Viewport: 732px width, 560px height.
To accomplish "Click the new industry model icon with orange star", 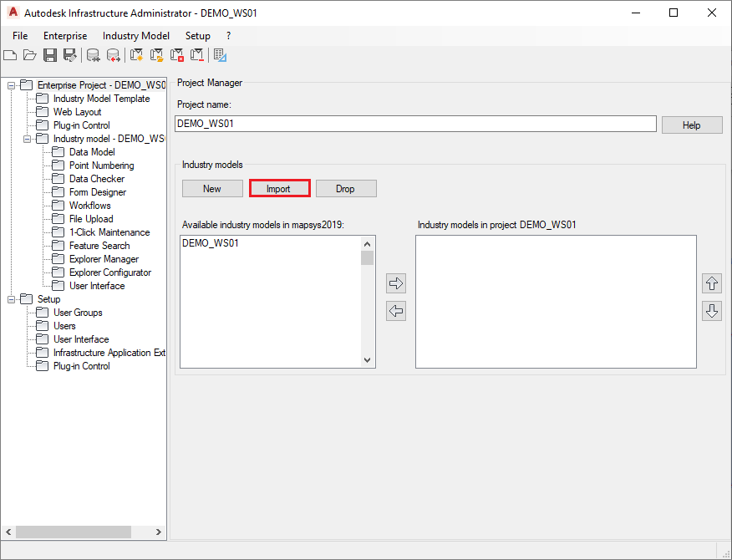I will point(137,55).
